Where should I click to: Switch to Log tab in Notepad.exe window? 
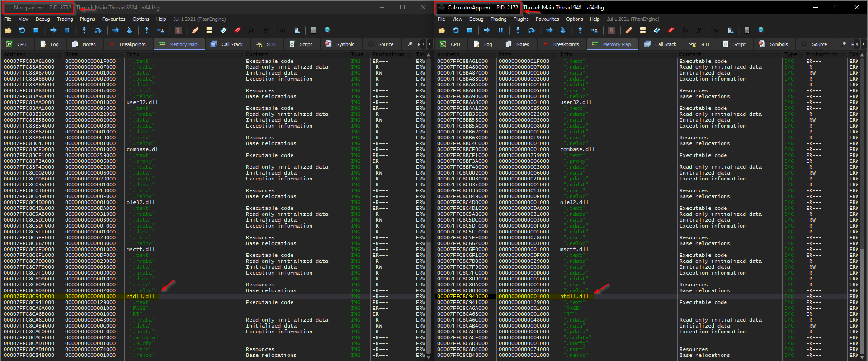pos(50,44)
